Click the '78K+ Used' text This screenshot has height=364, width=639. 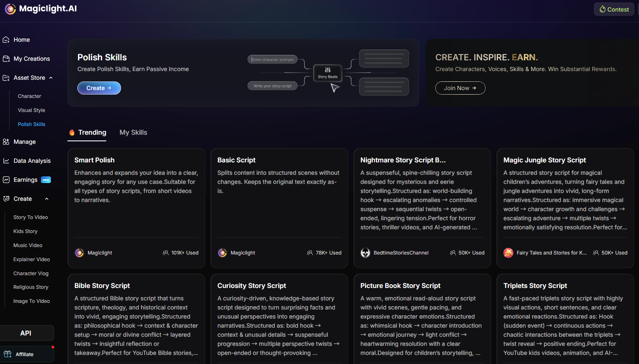click(329, 253)
